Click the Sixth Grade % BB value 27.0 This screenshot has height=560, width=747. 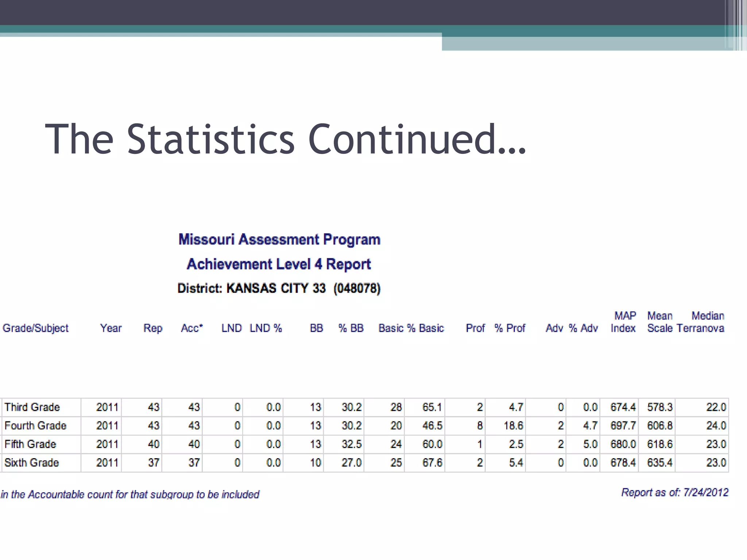click(x=352, y=463)
